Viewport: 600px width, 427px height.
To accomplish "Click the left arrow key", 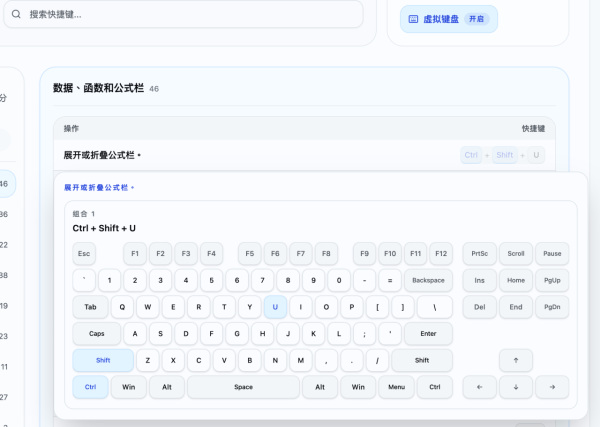I will pyautogui.click(x=479, y=387).
